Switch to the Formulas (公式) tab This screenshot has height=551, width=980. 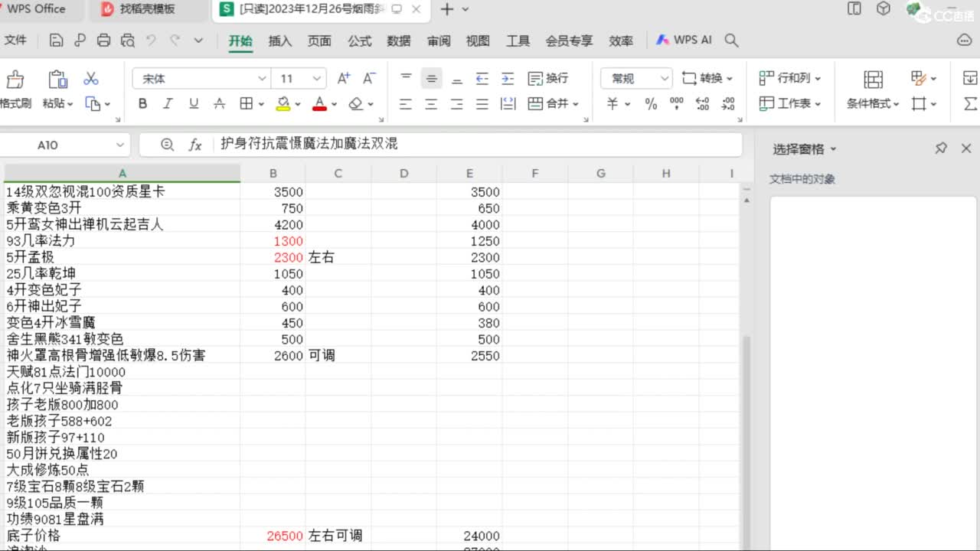pos(359,41)
